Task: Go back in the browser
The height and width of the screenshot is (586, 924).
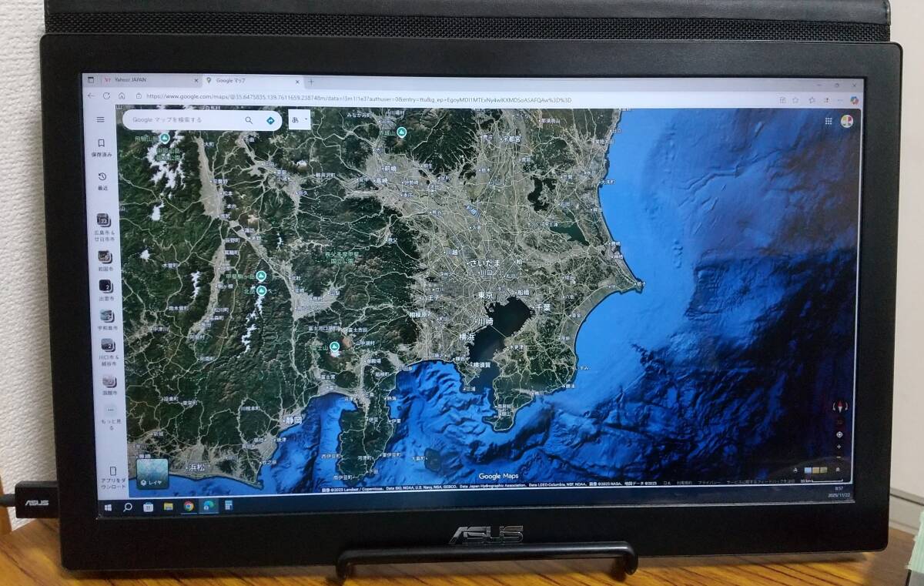Action: (92, 95)
